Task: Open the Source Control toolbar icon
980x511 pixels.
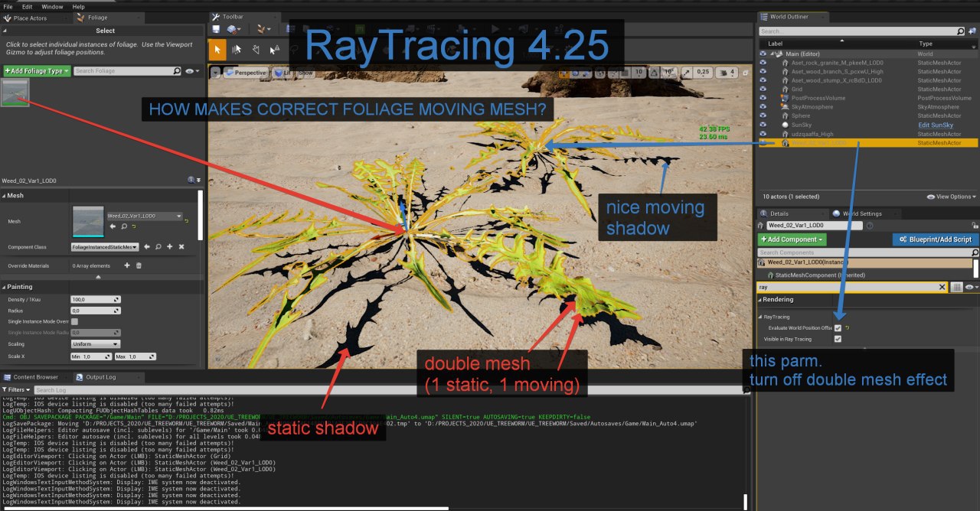Action: (x=234, y=29)
